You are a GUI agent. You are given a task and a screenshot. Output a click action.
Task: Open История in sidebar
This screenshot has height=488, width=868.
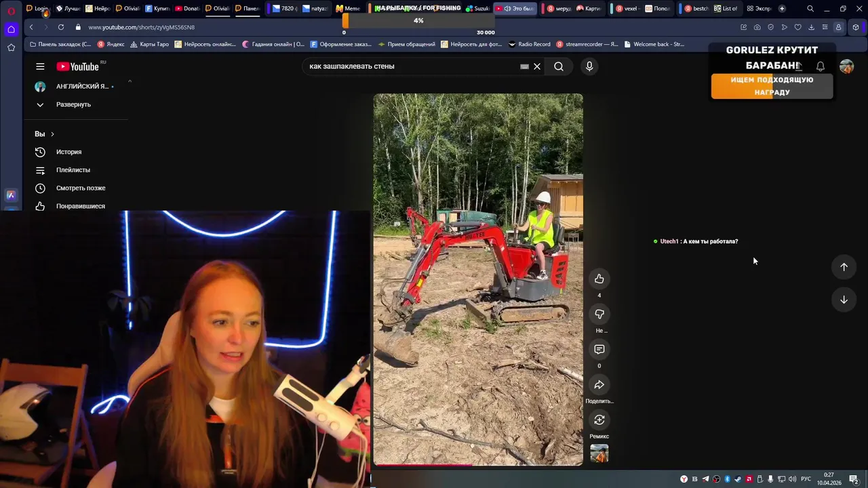pyautogui.click(x=68, y=152)
